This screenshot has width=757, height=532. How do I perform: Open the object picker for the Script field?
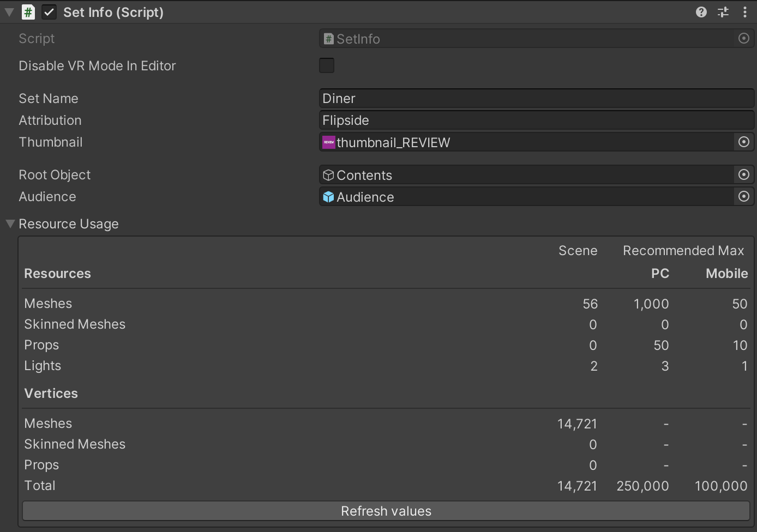743,38
